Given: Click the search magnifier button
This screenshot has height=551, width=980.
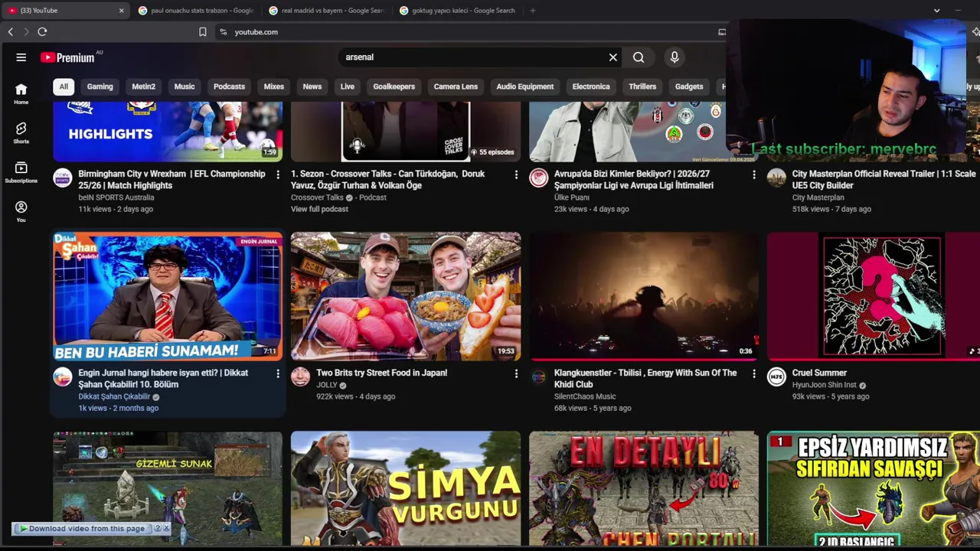Looking at the screenshot, I should [639, 57].
